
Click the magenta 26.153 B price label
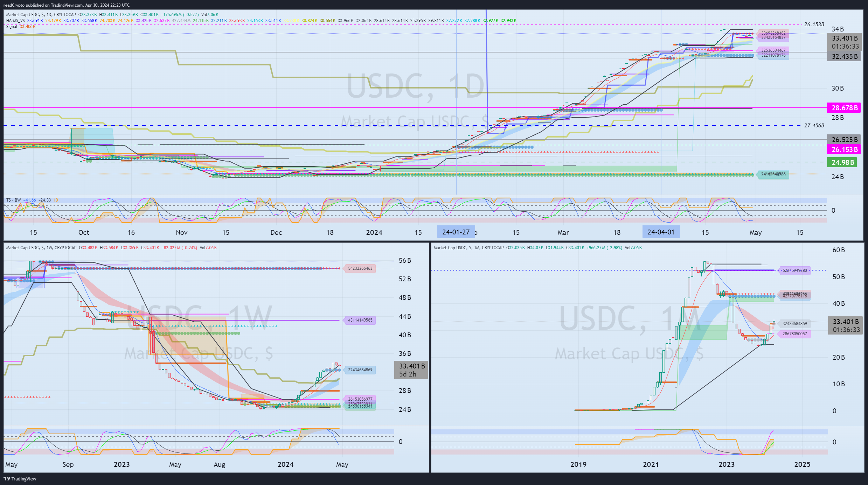click(844, 149)
